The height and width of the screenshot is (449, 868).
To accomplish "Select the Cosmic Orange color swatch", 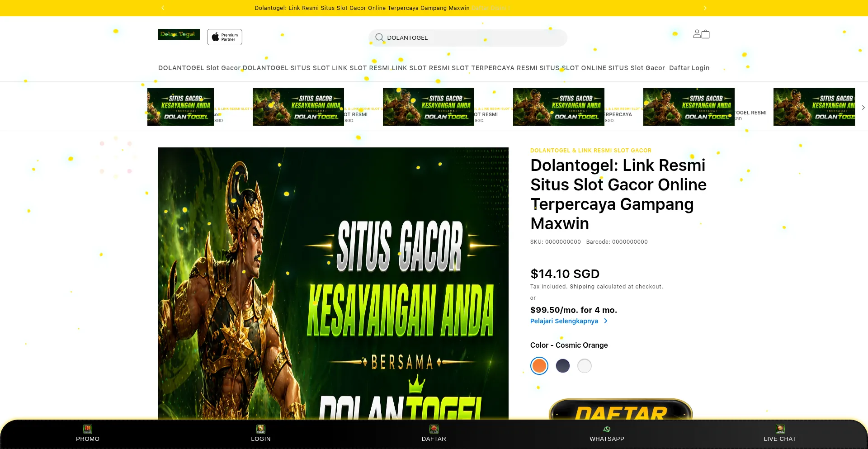I will click(x=539, y=366).
